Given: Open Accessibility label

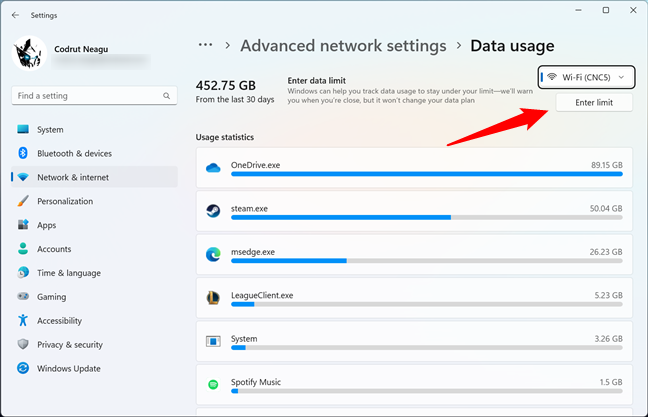Looking at the screenshot, I should (x=60, y=321).
